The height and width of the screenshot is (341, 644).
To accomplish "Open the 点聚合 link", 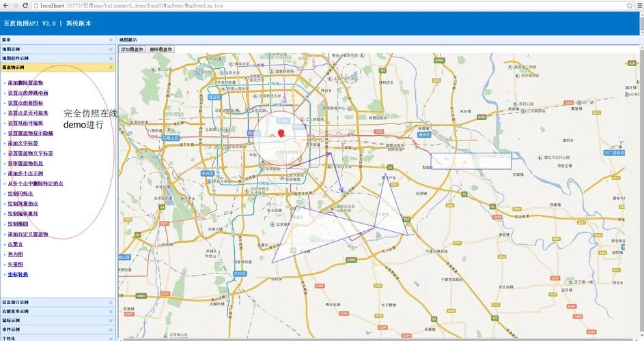I will 15,244.
